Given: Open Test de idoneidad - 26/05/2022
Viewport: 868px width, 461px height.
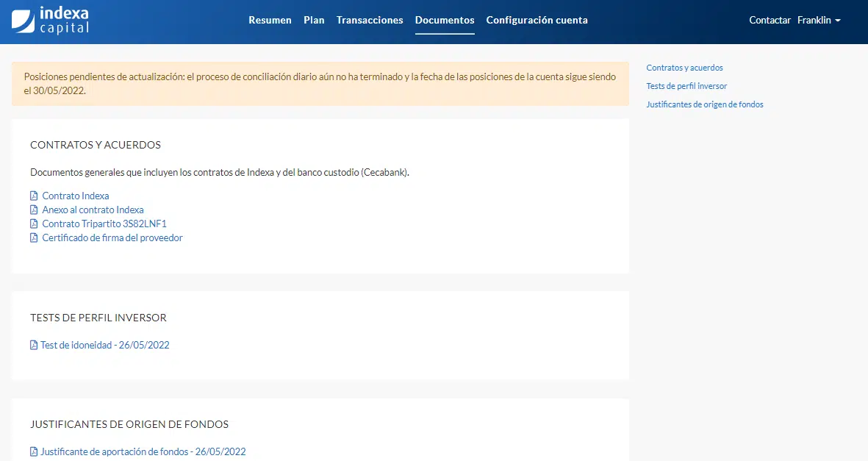Looking at the screenshot, I should tap(104, 345).
